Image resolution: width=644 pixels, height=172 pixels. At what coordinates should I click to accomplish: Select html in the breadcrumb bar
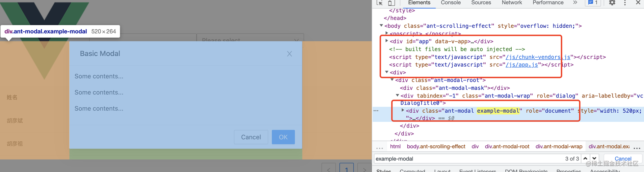click(395, 146)
